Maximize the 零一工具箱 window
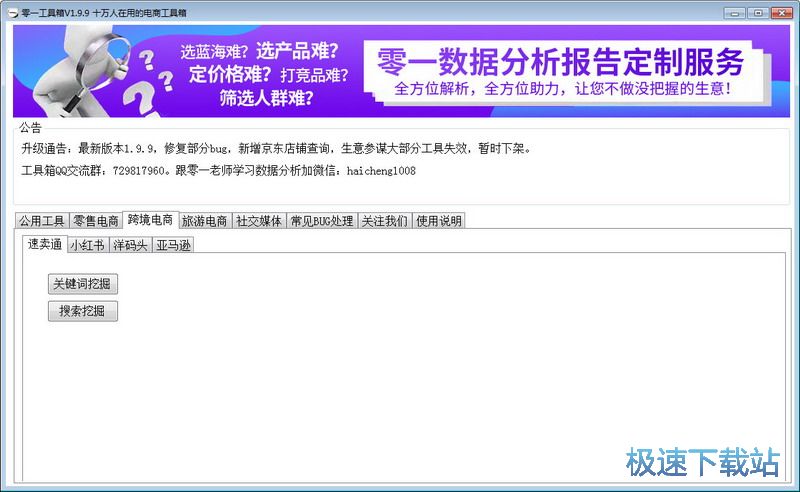Viewport: 800px width, 492px height. [758, 12]
